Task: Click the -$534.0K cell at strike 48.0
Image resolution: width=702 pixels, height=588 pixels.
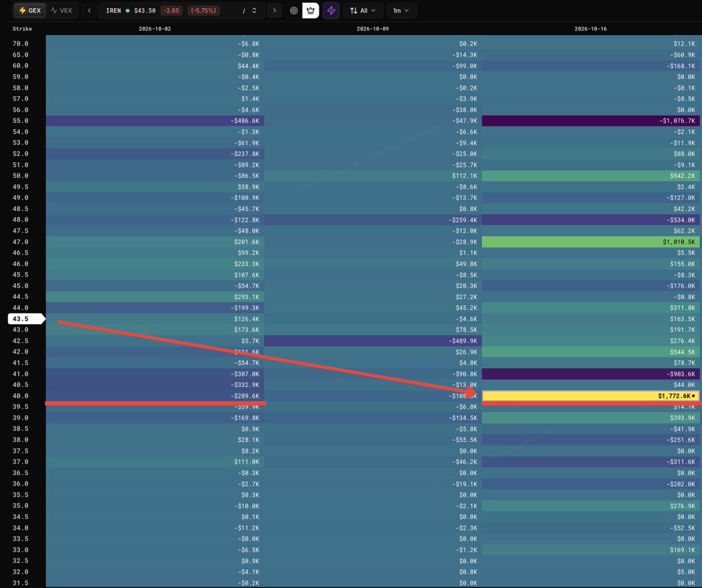Action: tap(591, 220)
